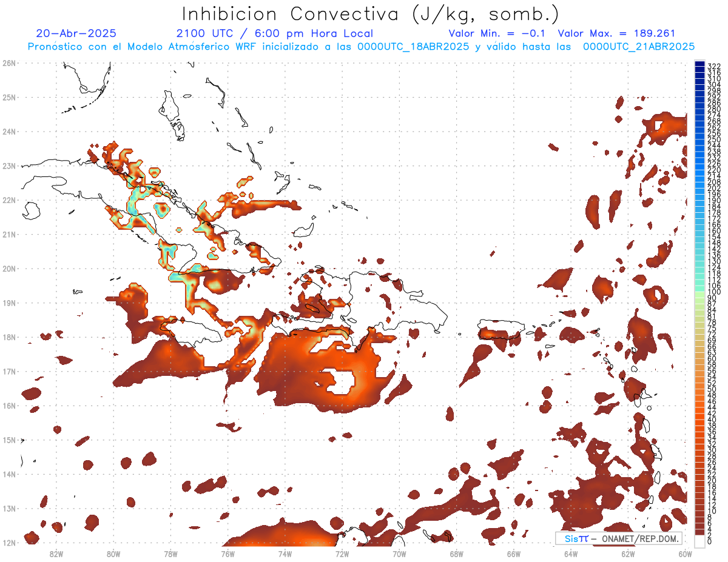Click the '17N' latitude label

tap(8, 371)
